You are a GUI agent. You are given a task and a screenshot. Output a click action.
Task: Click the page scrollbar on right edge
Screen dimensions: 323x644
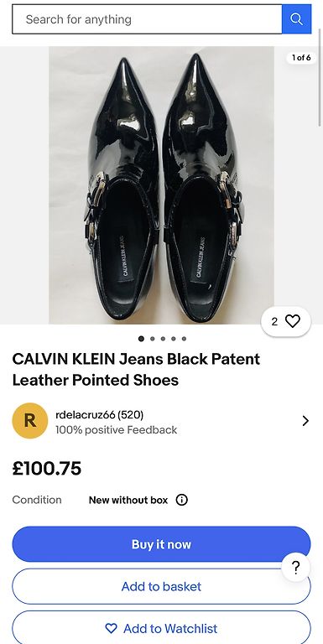tap(320, 77)
